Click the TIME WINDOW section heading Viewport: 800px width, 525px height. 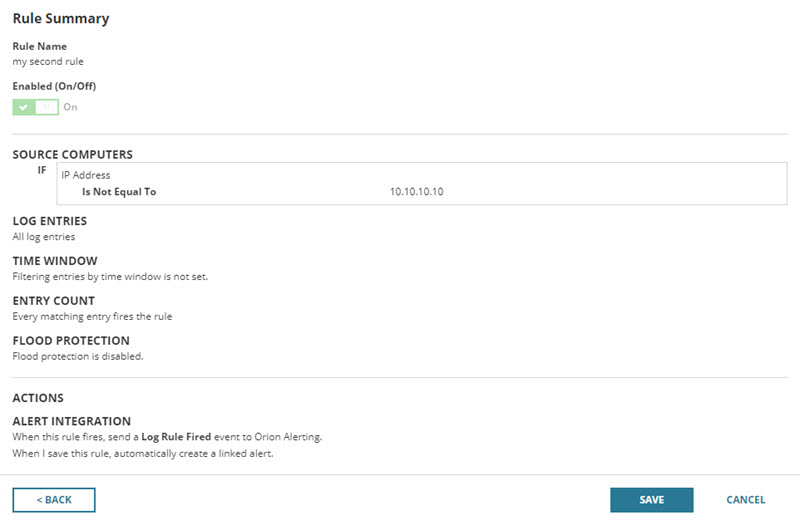click(54, 261)
